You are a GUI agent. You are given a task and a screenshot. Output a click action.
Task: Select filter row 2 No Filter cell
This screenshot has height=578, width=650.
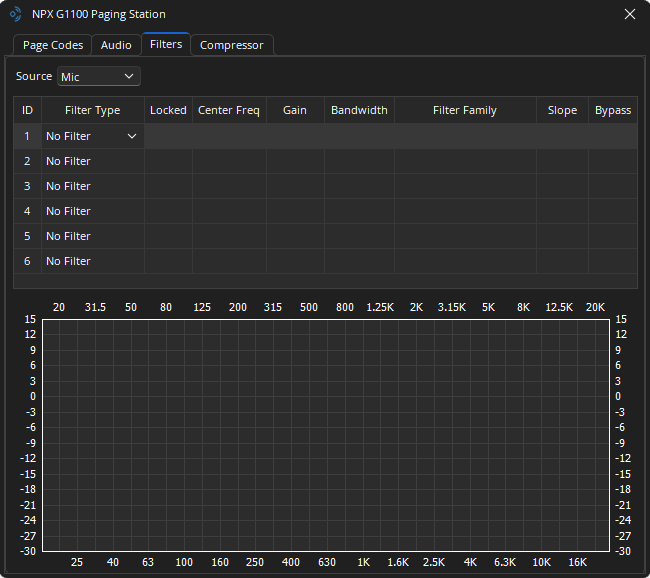point(92,161)
